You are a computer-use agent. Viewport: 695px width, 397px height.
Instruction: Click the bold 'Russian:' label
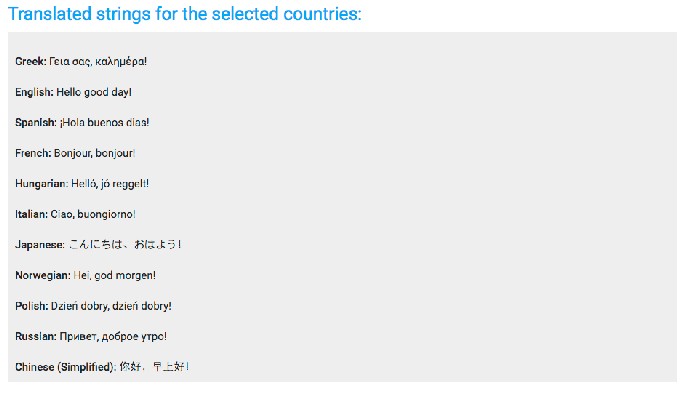(36, 336)
